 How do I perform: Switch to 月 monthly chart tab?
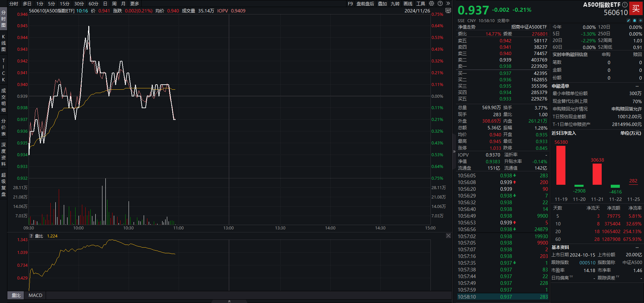[x=123, y=4]
